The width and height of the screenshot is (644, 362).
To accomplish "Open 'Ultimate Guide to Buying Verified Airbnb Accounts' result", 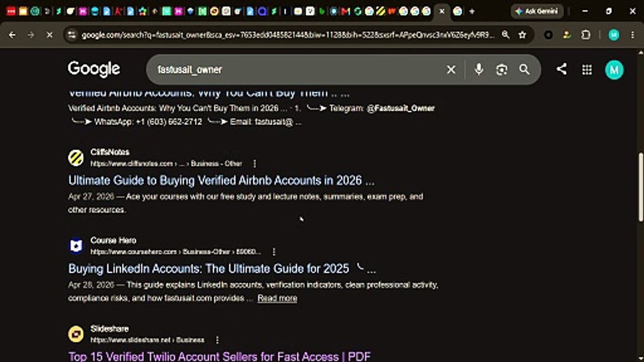I will click(221, 180).
